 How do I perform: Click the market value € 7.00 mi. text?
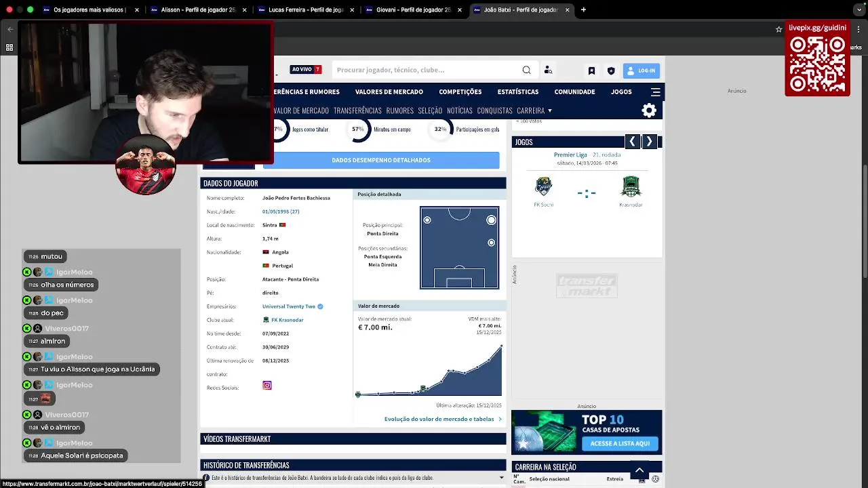pos(375,327)
